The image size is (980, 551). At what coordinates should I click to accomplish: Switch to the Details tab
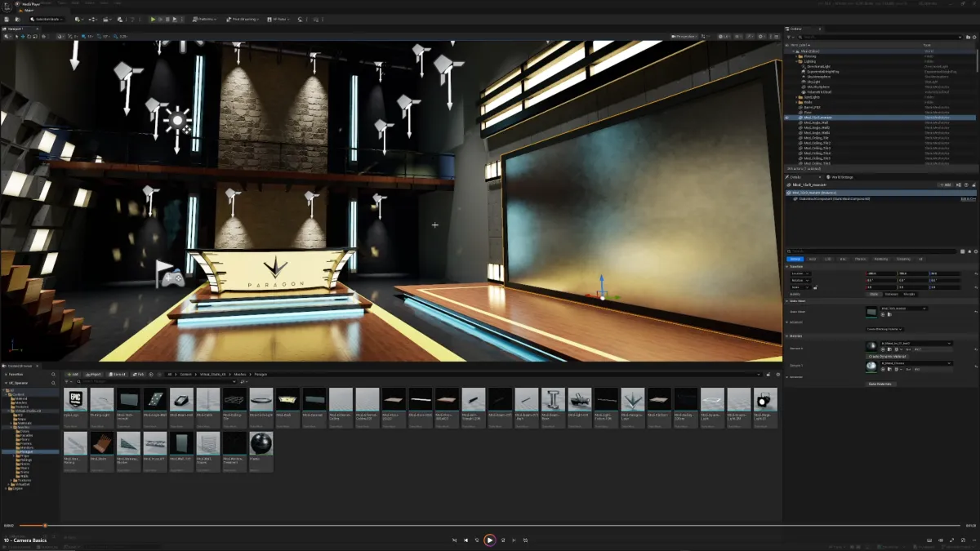(x=795, y=177)
